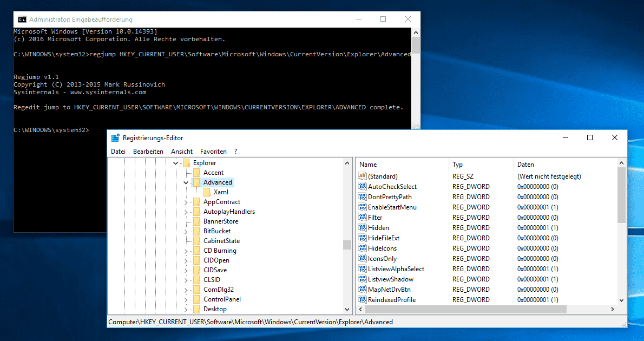644x341 pixels.
Task: Select the ListviewShadow DWORD icon
Action: click(362, 279)
